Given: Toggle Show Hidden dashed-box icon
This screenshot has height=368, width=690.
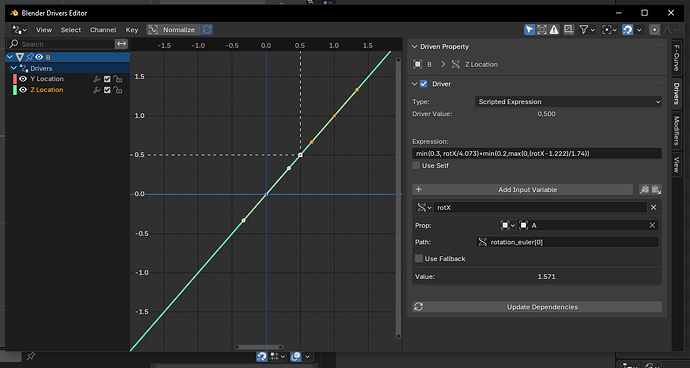Looking at the screenshot, I should pyautogui.click(x=542, y=29).
